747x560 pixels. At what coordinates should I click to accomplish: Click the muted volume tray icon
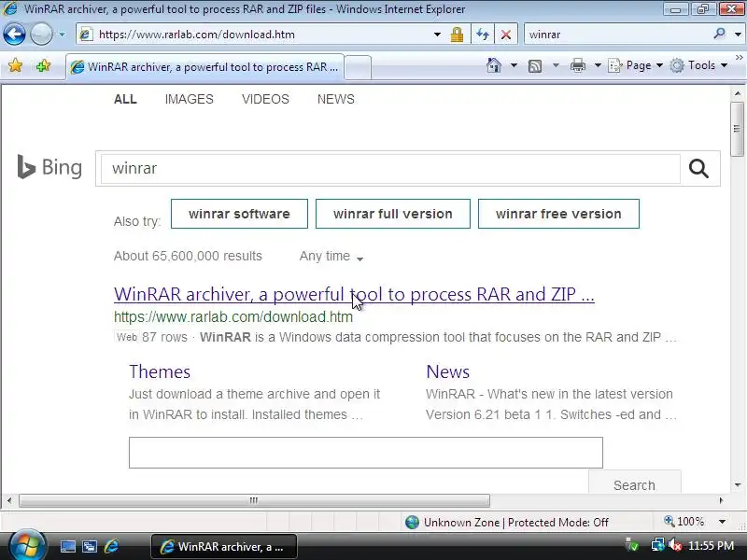[675, 545]
